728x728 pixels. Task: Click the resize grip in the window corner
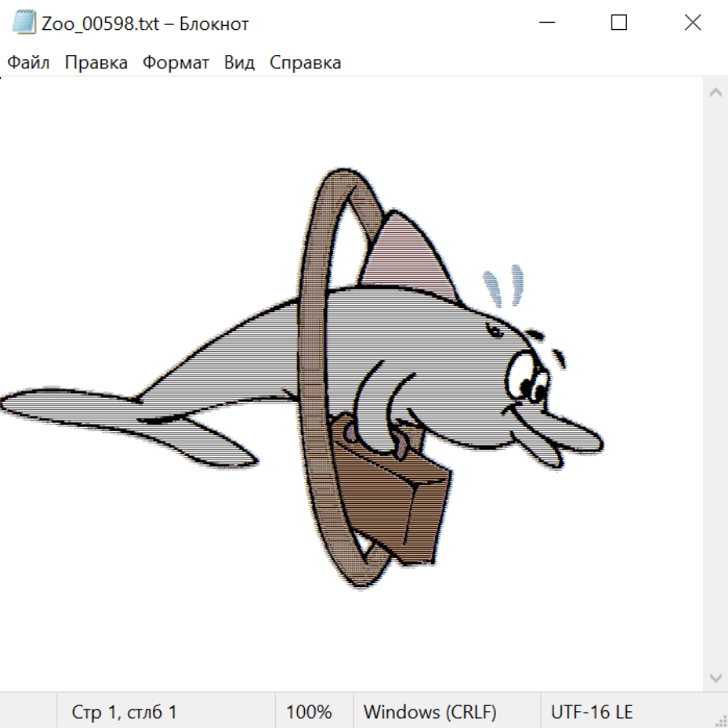click(720, 720)
